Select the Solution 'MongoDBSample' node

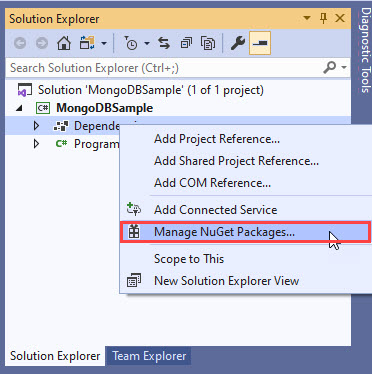(151, 90)
